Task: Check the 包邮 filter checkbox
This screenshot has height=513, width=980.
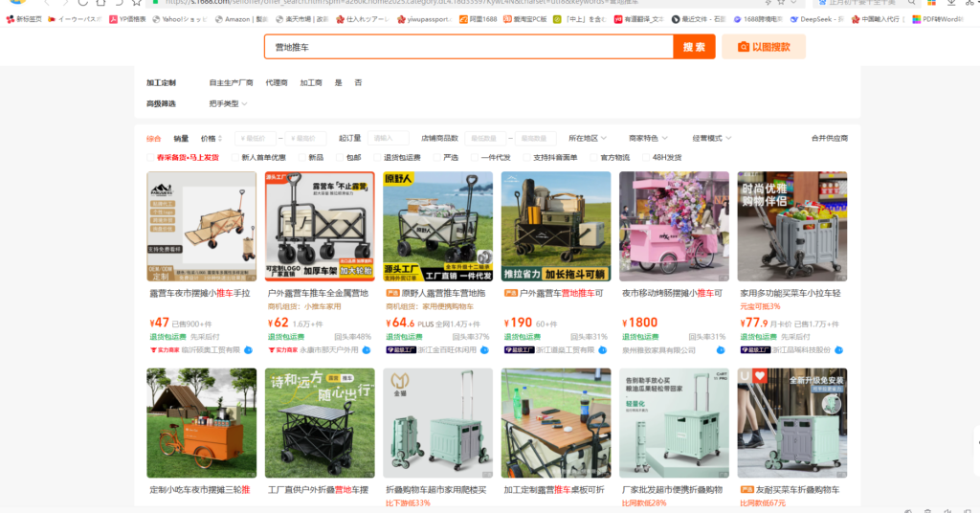Action: (x=339, y=157)
